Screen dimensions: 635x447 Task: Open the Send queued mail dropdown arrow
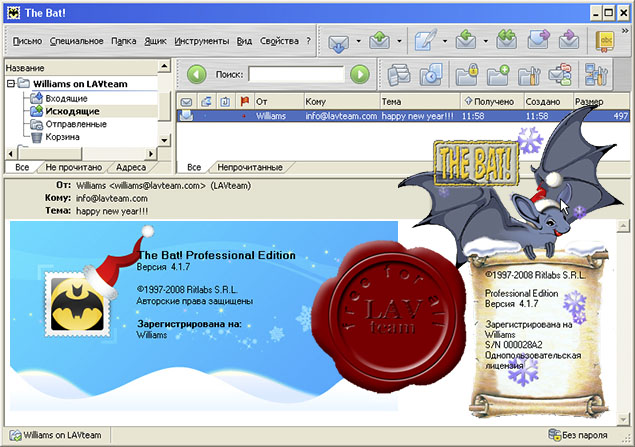399,41
